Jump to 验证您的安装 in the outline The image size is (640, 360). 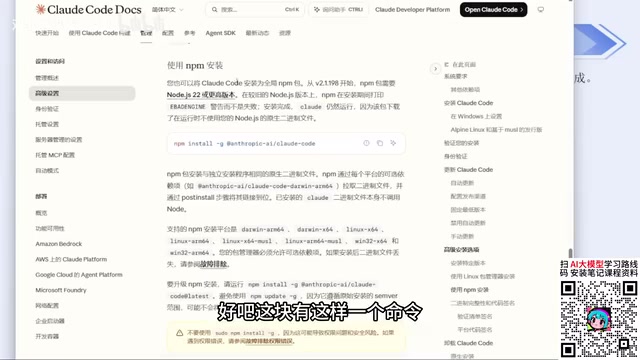[x=461, y=143]
